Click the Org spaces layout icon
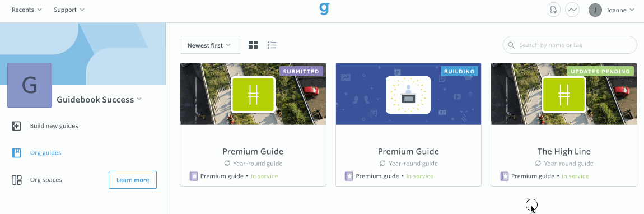The height and width of the screenshot is (214, 644). click(16, 180)
